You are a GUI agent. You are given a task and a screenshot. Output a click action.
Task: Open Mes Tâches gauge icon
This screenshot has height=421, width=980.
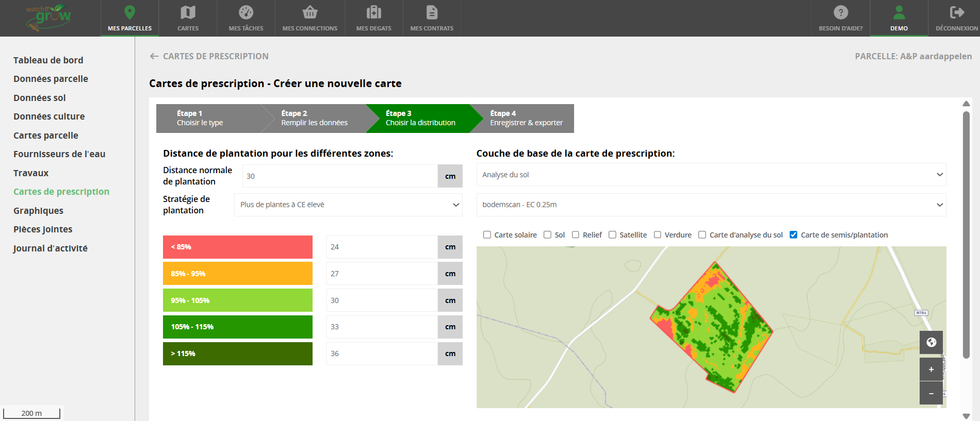tap(246, 12)
